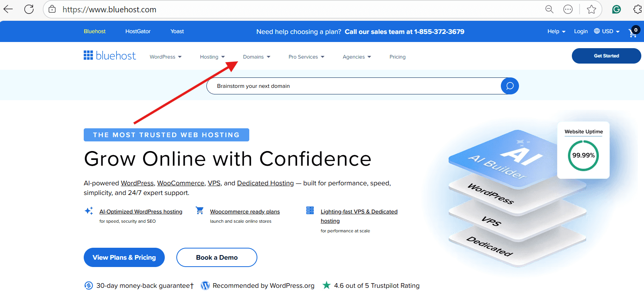The image size is (644, 304).
Task: Click WordPress logo near recommendation text
Action: pos(205,286)
